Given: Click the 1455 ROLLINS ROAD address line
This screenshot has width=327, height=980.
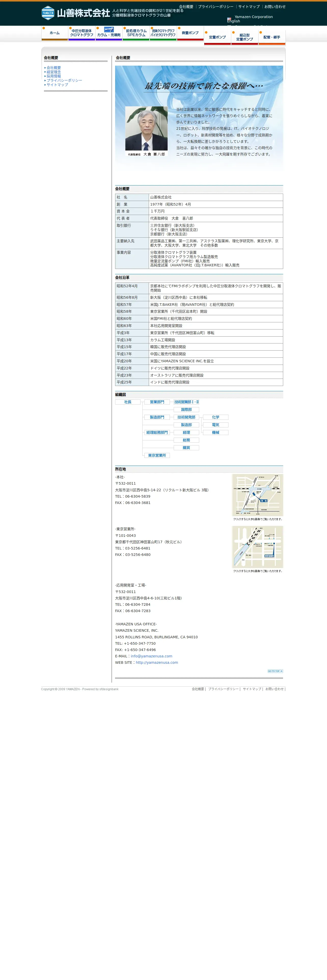Looking at the screenshot, I should point(156,637).
